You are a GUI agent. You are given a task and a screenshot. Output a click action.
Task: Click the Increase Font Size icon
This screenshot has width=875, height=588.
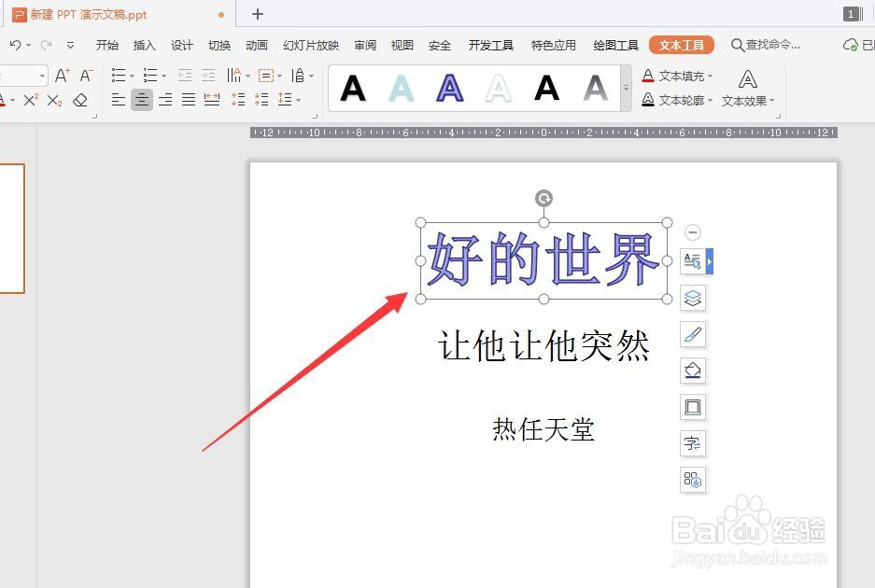coord(63,75)
